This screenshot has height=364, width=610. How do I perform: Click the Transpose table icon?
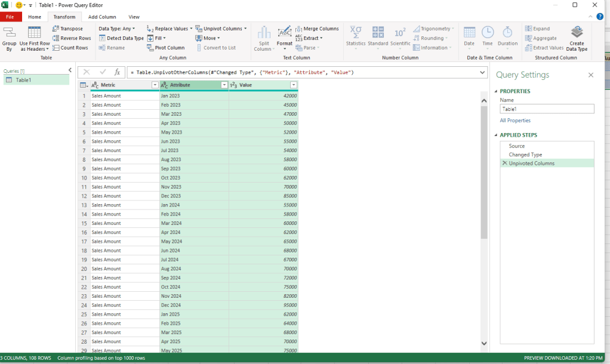[56, 29]
